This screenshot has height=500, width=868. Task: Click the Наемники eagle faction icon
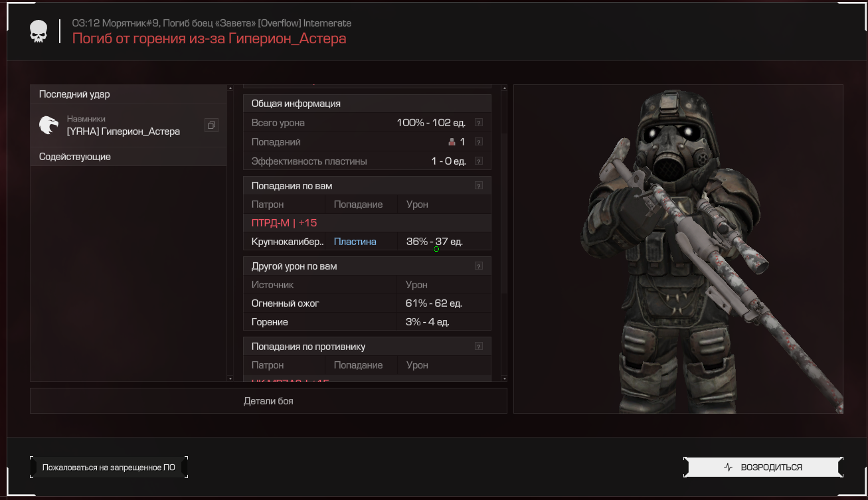click(x=48, y=125)
